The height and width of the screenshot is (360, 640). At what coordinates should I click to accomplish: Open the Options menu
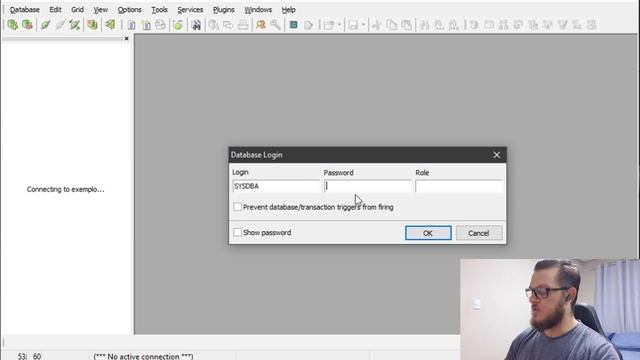[x=129, y=9]
